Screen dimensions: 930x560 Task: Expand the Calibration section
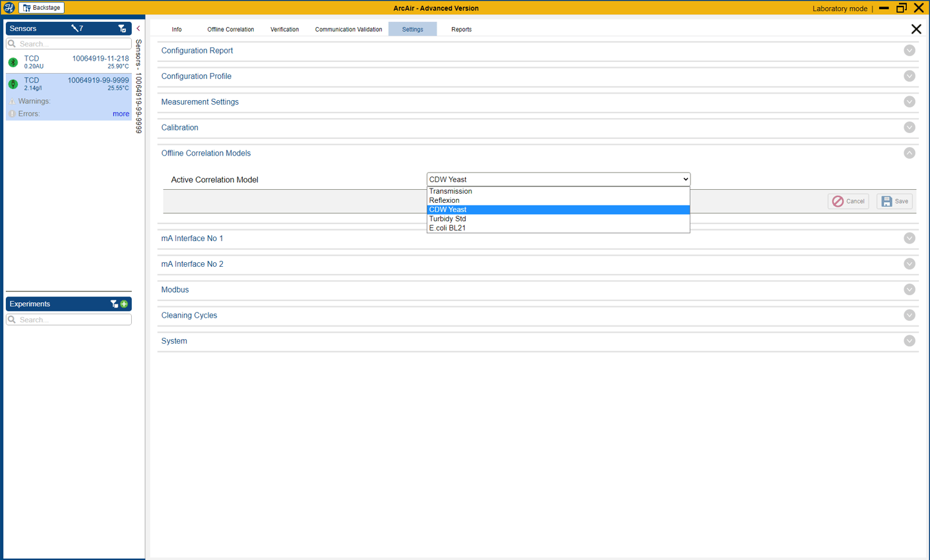(x=909, y=127)
